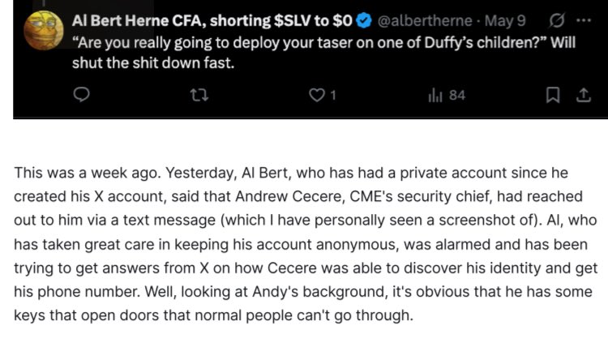Bookmark the tweet with the bookmark icon
Viewport: 608px width, 364px height.
(553, 95)
